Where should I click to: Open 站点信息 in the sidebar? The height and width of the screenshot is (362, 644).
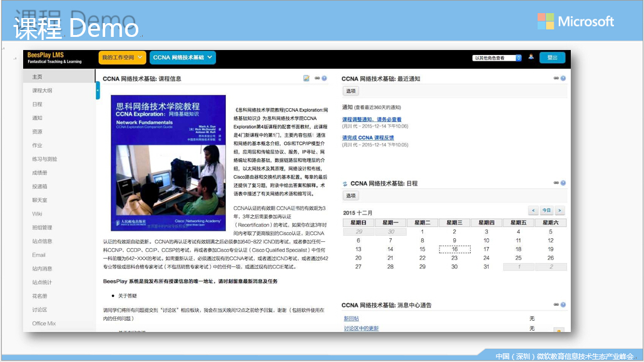43,241
